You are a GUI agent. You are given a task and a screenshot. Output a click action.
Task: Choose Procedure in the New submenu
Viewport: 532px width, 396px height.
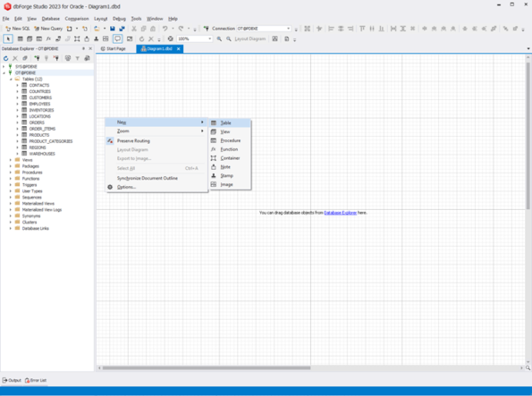click(x=230, y=140)
